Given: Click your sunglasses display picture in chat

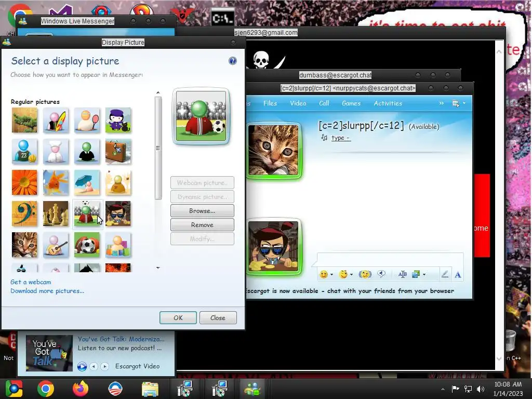Looking at the screenshot, I should coord(273,246).
